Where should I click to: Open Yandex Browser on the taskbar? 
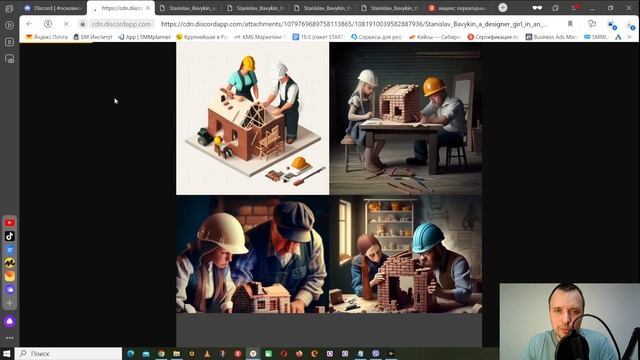pyautogui.click(x=253, y=353)
